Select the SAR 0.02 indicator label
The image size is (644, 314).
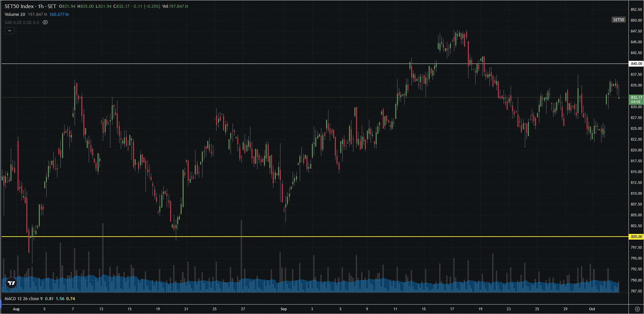point(22,23)
